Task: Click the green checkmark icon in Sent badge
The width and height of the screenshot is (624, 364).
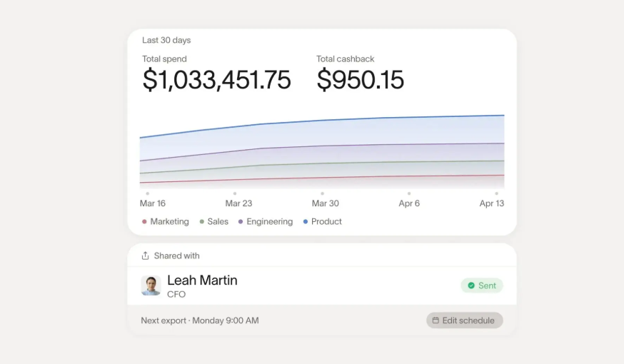Action: point(471,285)
